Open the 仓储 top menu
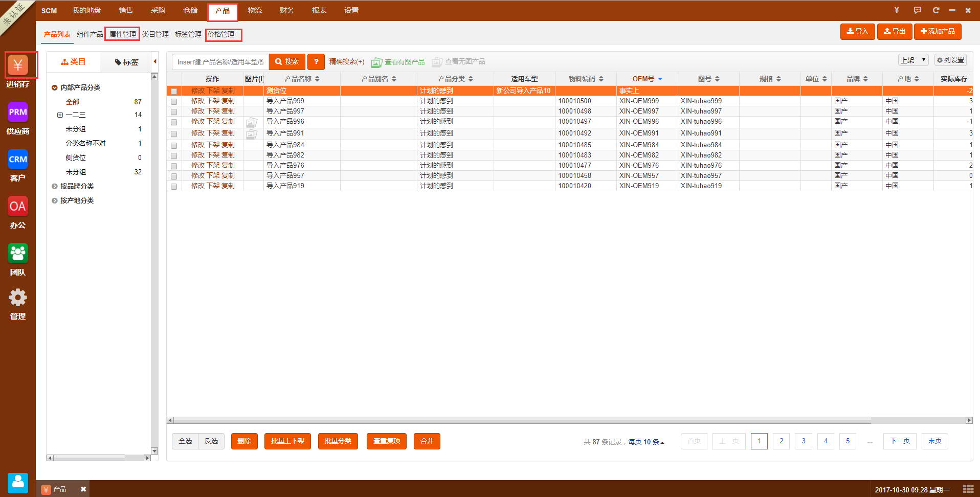The image size is (980, 497). [190, 10]
